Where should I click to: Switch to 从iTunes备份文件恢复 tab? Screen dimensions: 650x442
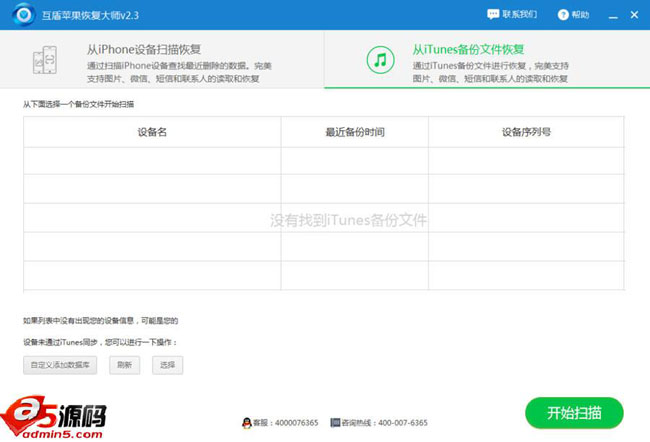[x=487, y=60]
